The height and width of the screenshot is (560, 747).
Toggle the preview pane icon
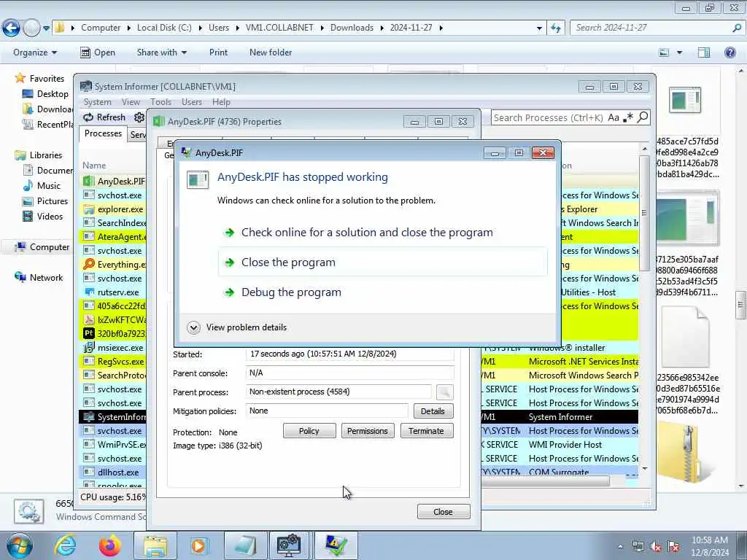[704, 52]
